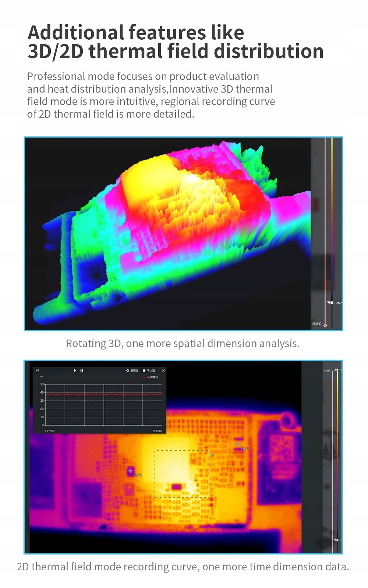Select the dashed rectangular measurement region

coord(182,474)
